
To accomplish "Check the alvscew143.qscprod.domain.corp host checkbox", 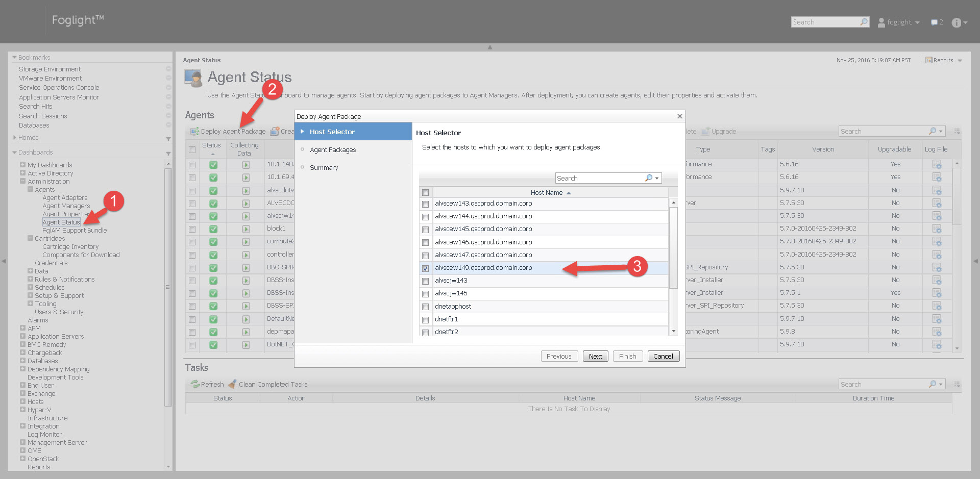I will (425, 204).
